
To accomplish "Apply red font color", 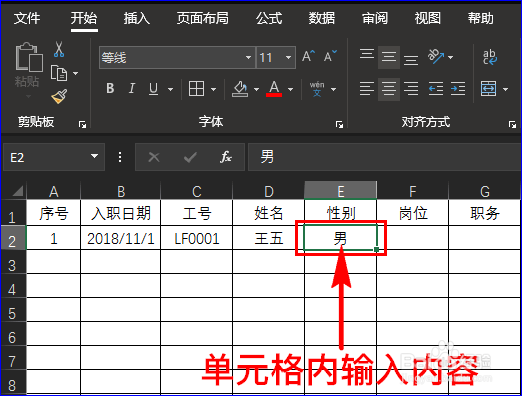I will (274, 89).
